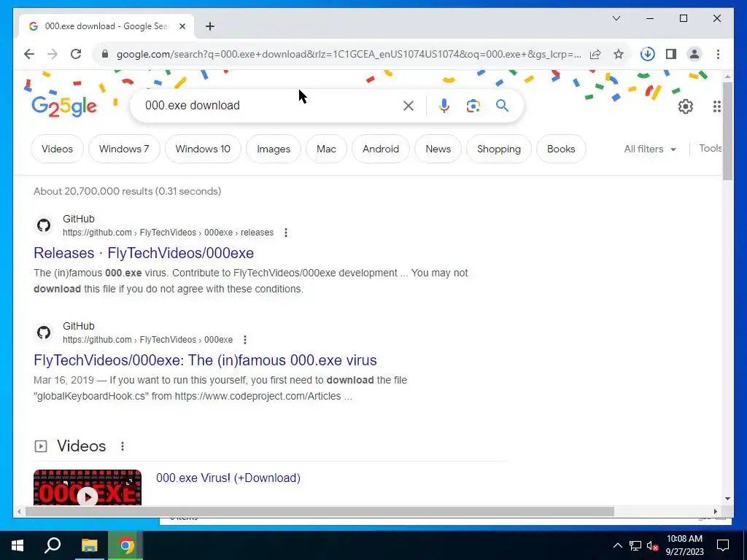The image size is (747, 560).
Task: Click the muted volume tray icon
Action: click(652, 545)
